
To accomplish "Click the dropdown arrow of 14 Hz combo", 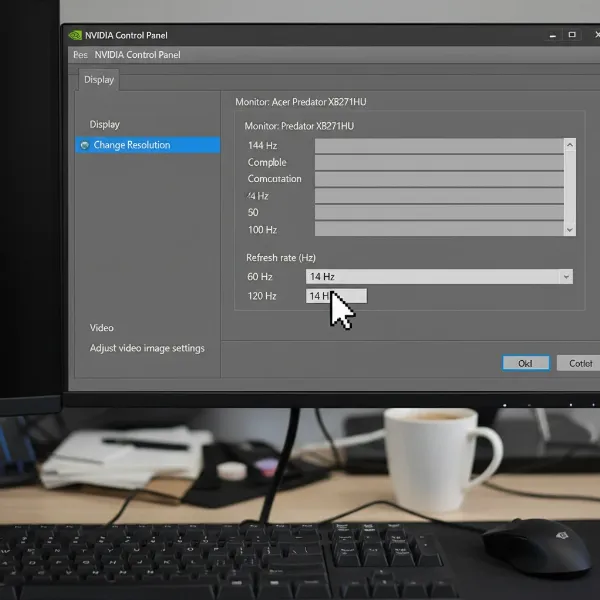I will pos(566,277).
